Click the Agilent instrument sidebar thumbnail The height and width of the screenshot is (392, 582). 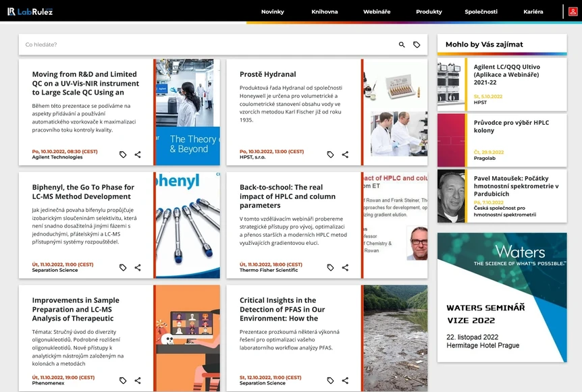tap(451, 84)
